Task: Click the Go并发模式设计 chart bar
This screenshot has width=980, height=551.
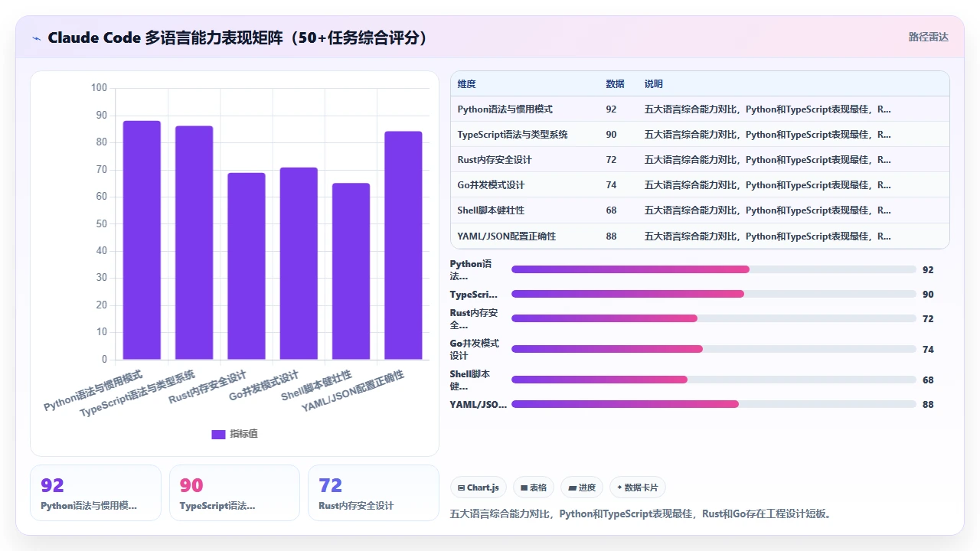Action: click(299, 263)
